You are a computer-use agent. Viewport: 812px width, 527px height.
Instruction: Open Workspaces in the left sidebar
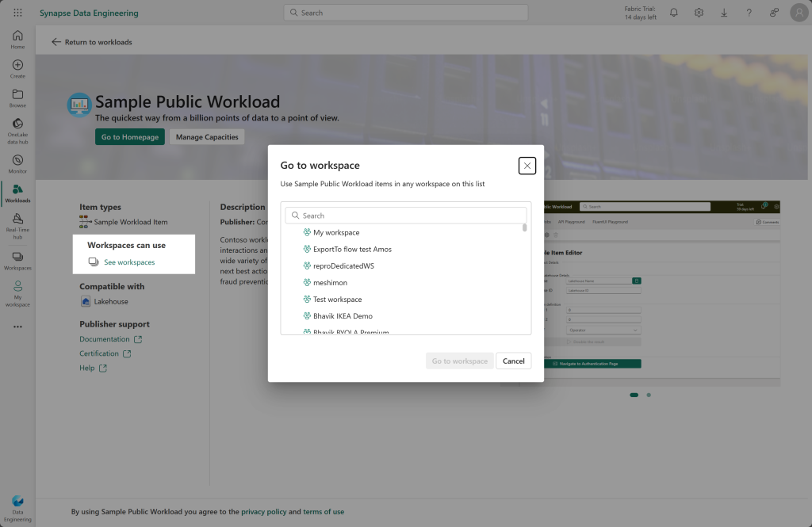tap(17, 261)
